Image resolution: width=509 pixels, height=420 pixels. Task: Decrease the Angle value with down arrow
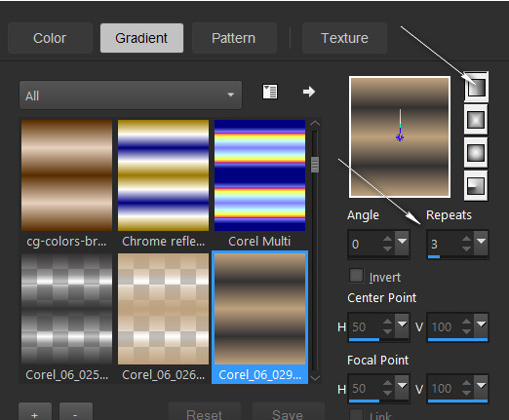(387, 248)
